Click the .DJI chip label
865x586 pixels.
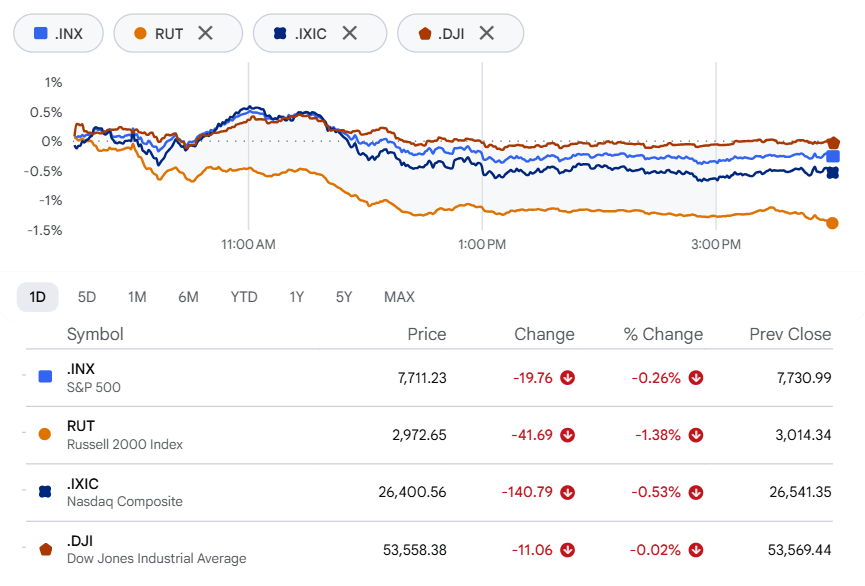(451, 34)
